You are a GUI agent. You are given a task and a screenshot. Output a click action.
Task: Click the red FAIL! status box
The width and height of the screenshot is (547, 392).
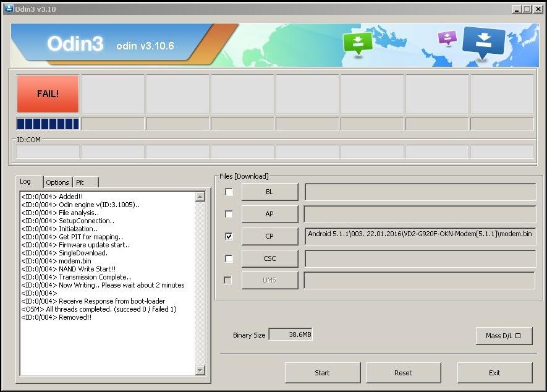(48, 94)
